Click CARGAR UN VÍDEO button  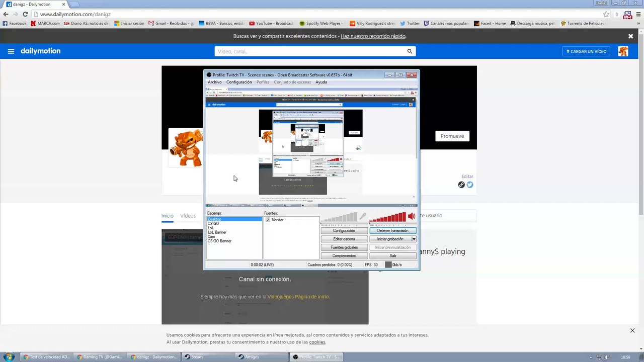pyautogui.click(x=586, y=51)
